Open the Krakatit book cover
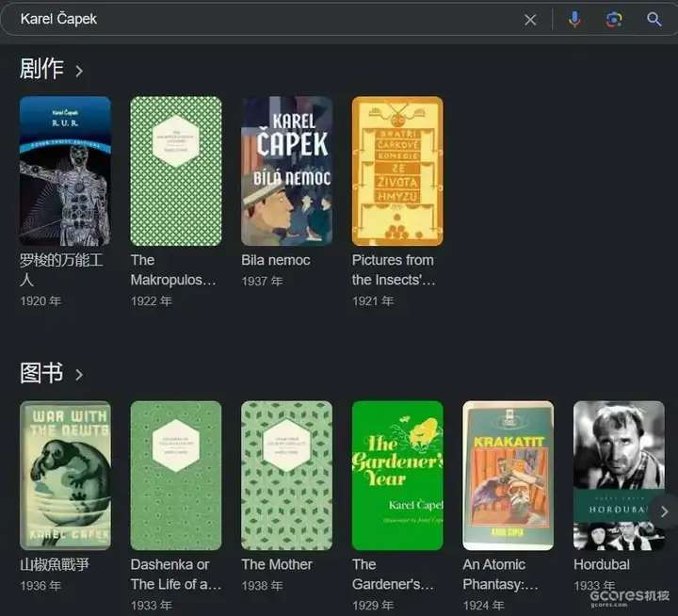This screenshot has width=678, height=616. tap(508, 476)
